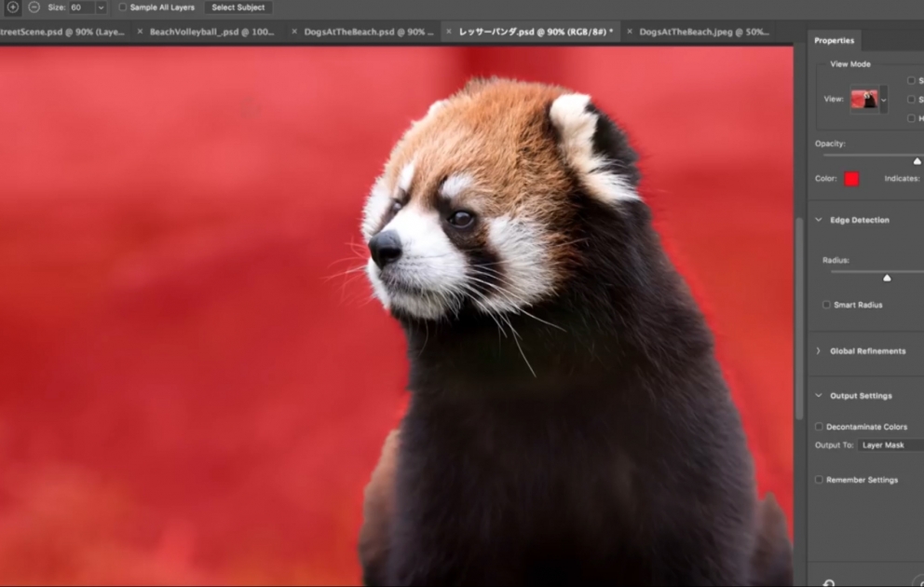Click the Select Subject button

(238, 7)
